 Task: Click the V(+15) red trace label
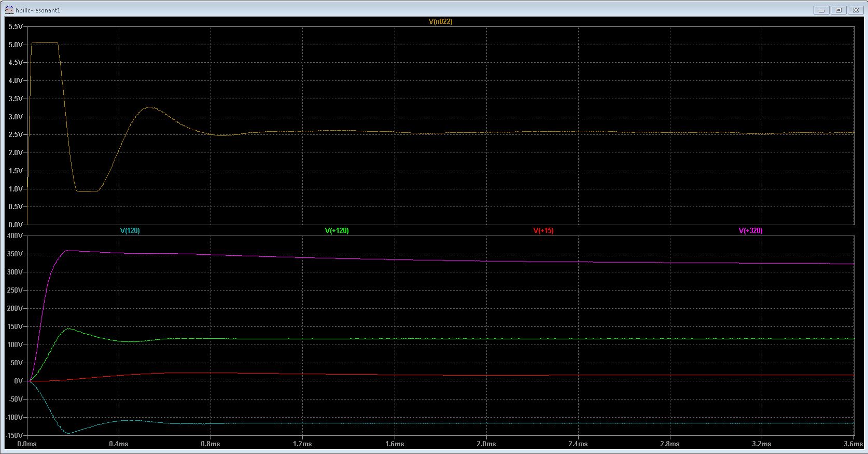coord(543,230)
